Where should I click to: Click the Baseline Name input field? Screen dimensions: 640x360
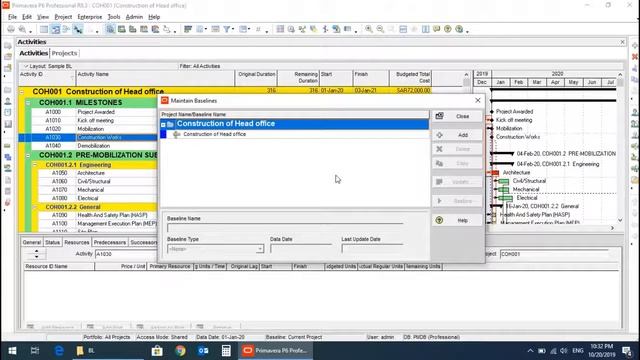(285, 228)
